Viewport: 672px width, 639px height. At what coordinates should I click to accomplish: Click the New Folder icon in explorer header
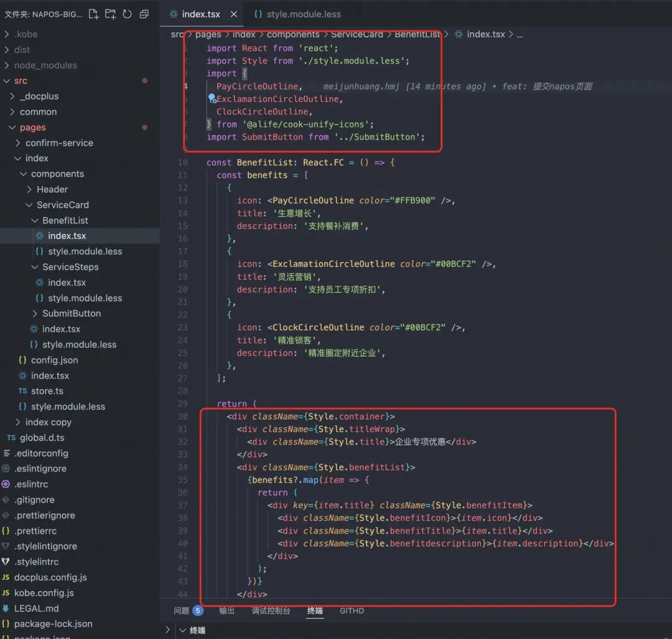click(x=110, y=14)
